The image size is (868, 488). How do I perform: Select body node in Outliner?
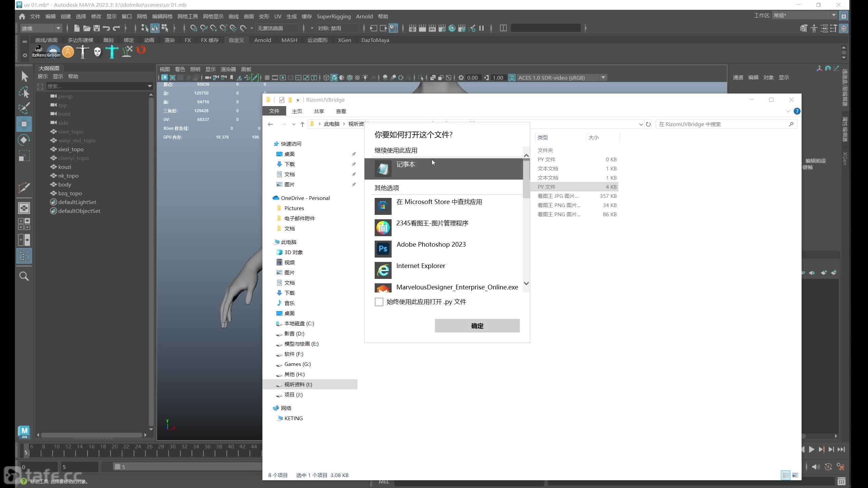(65, 184)
